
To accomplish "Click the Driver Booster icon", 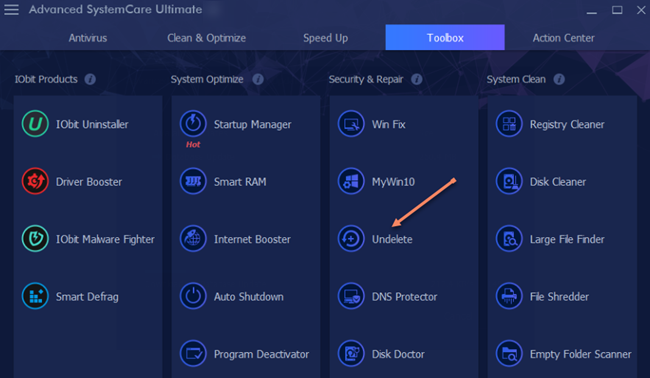I will coord(35,182).
